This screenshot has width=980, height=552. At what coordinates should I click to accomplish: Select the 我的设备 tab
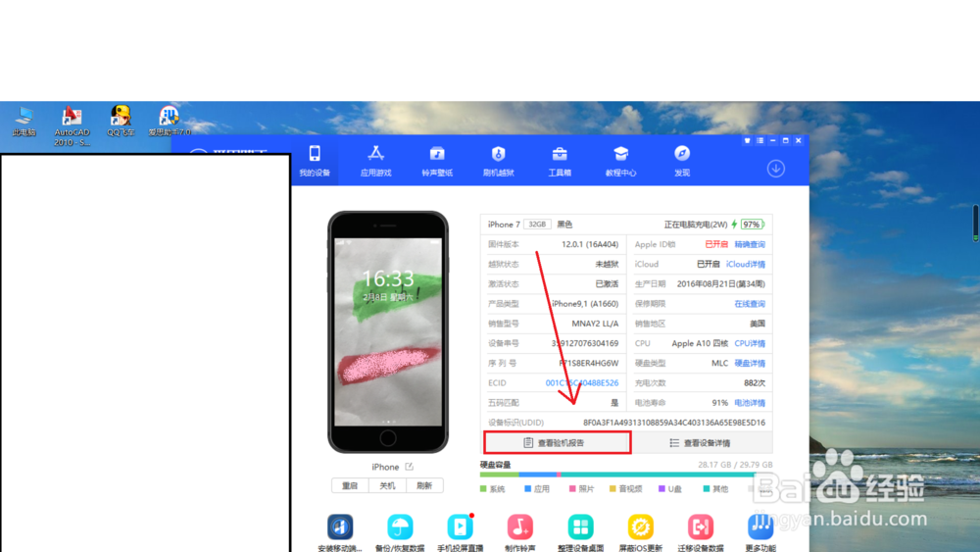pyautogui.click(x=315, y=161)
